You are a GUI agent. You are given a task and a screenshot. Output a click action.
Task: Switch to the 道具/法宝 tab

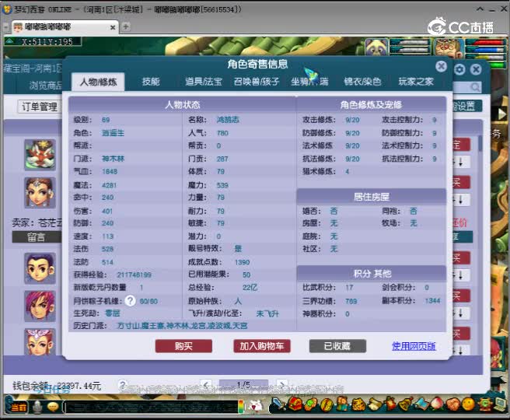(203, 82)
